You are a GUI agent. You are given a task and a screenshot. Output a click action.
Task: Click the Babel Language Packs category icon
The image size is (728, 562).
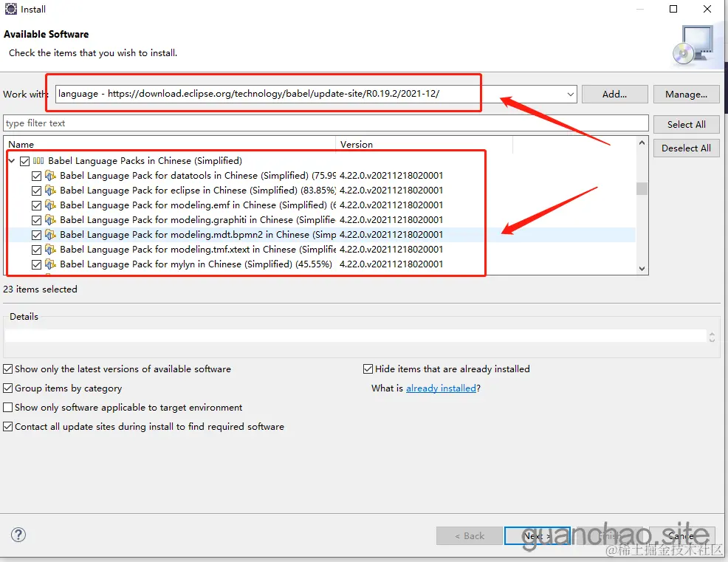point(38,161)
